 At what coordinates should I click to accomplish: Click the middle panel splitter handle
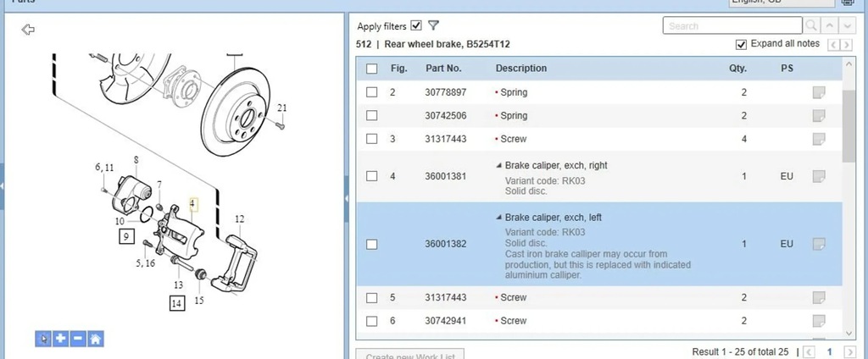(x=347, y=199)
